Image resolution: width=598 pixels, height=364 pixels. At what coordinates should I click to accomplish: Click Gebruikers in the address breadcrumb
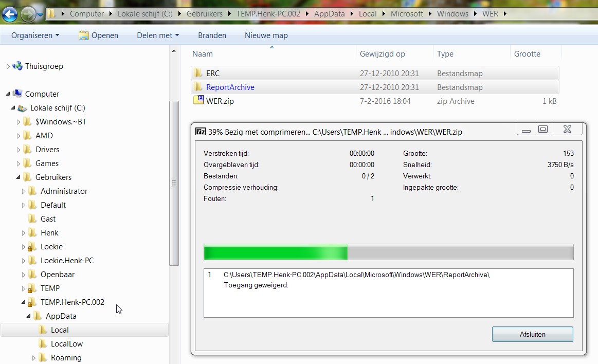[x=205, y=14]
